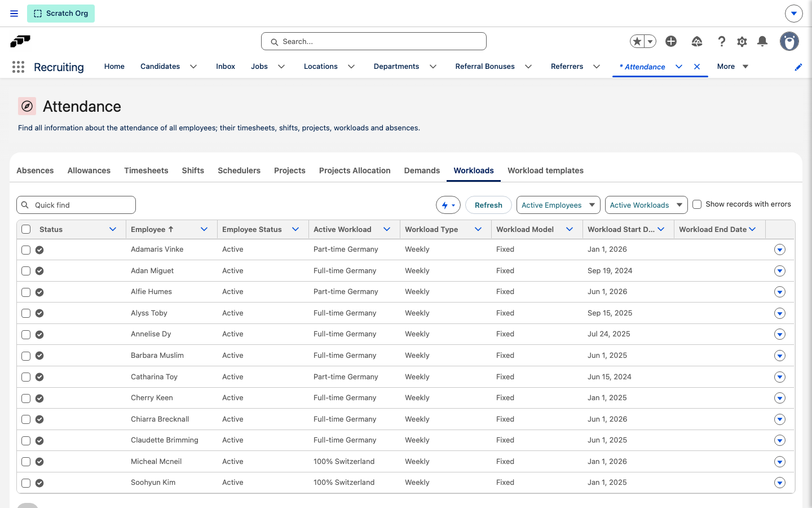Open row actions for Chiarra Brecknall

pyautogui.click(x=780, y=419)
